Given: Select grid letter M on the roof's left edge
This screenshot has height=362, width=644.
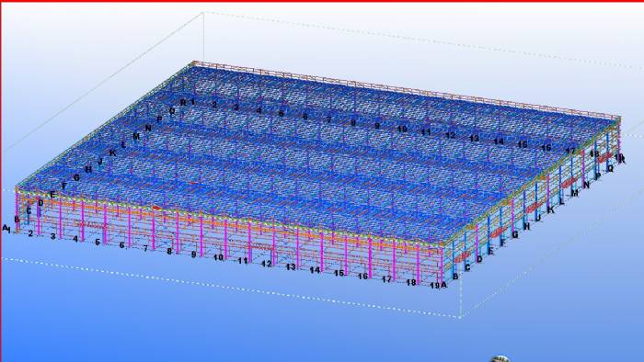Looking at the screenshot, I should coord(136,136).
